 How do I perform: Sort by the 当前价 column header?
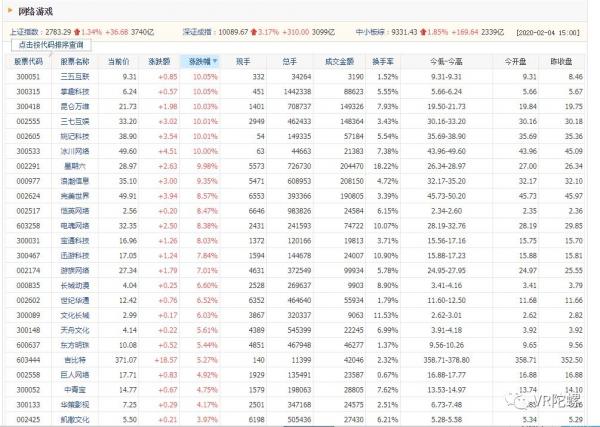coord(118,62)
